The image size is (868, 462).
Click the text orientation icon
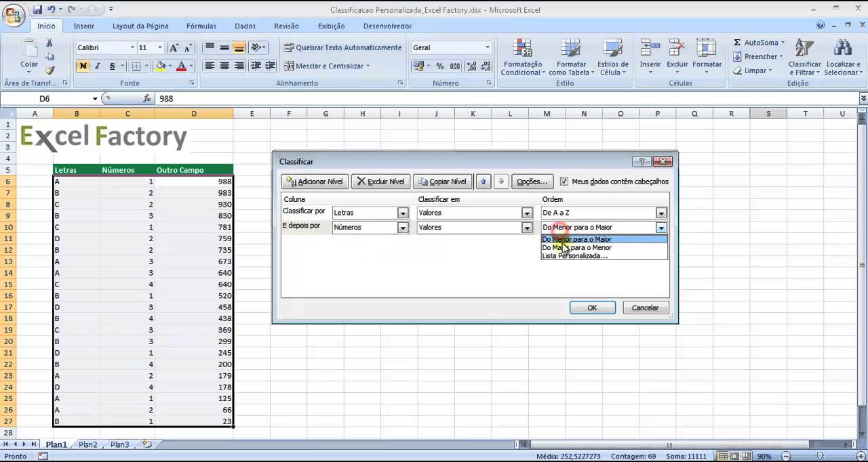click(256, 47)
